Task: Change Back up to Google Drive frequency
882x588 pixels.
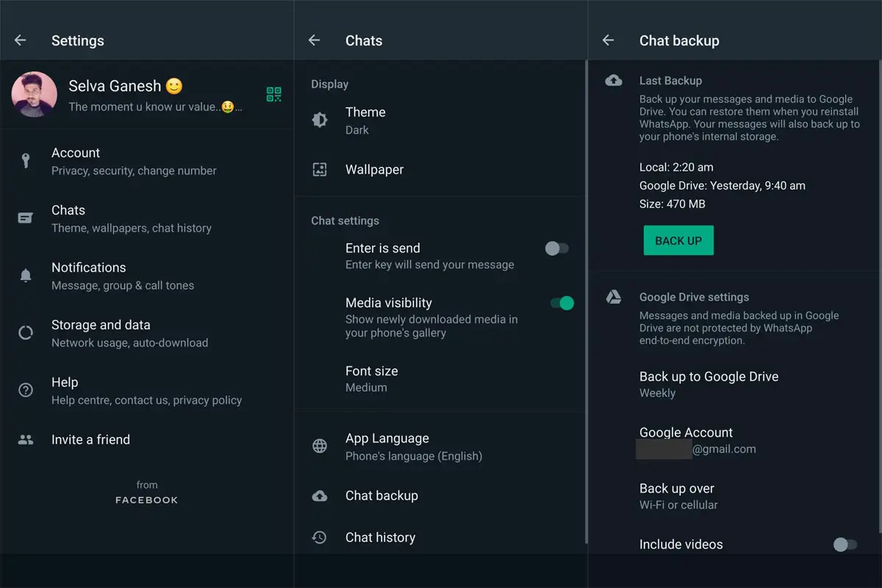Action: [x=734, y=384]
